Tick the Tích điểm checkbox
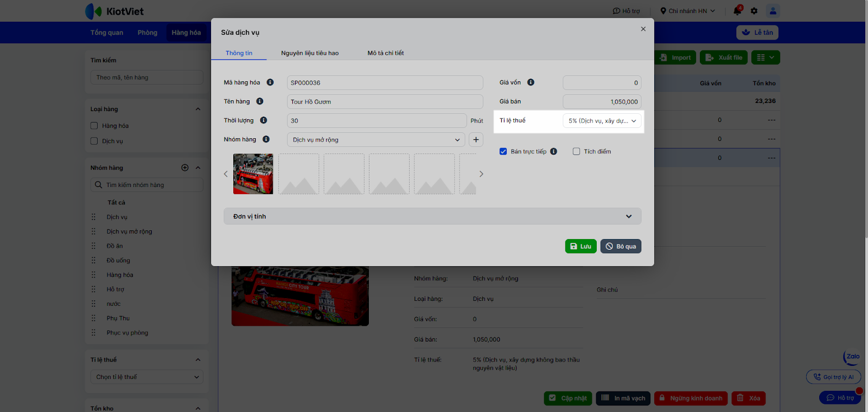The width and height of the screenshot is (868, 412). [576, 151]
